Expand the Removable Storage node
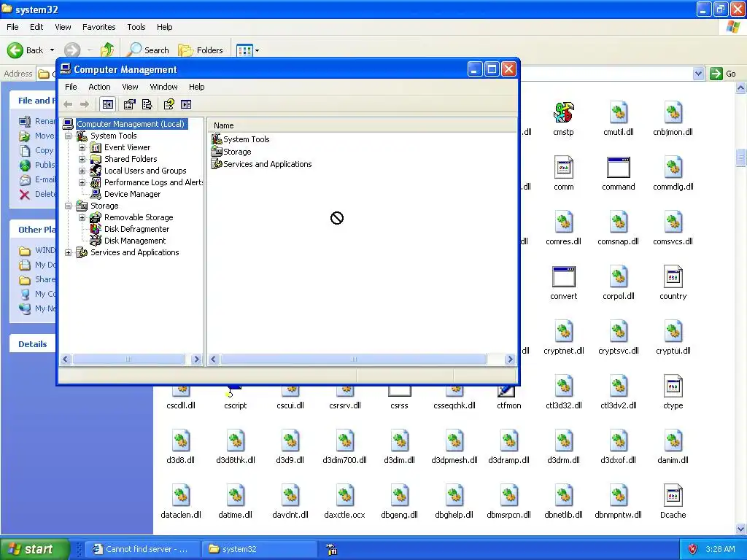The height and width of the screenshot is (560, 747). pos(82,217)
